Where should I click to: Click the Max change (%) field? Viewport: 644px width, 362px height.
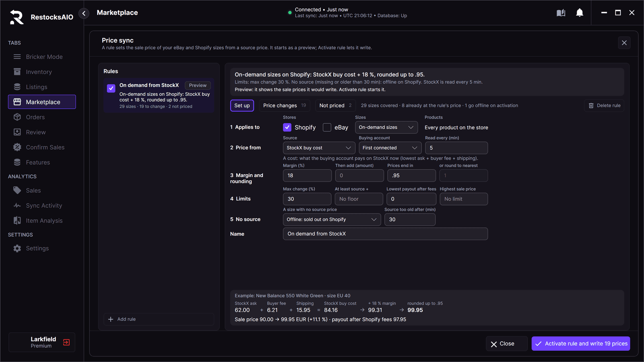[x=307, y=199]
